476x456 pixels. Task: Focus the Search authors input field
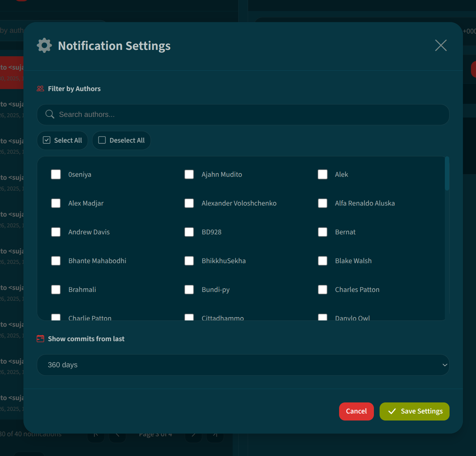tap(248, 115)
